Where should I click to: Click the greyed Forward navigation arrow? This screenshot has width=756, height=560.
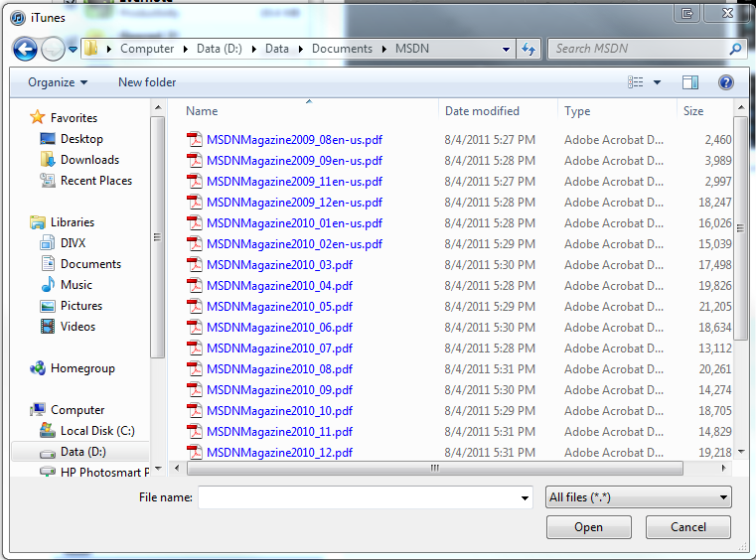(x=53, y=50)
